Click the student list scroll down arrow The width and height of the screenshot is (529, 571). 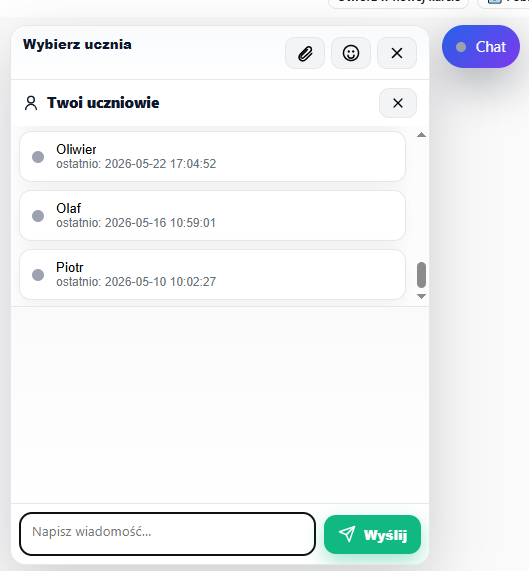pyautogui.click(x=421, y=296)
